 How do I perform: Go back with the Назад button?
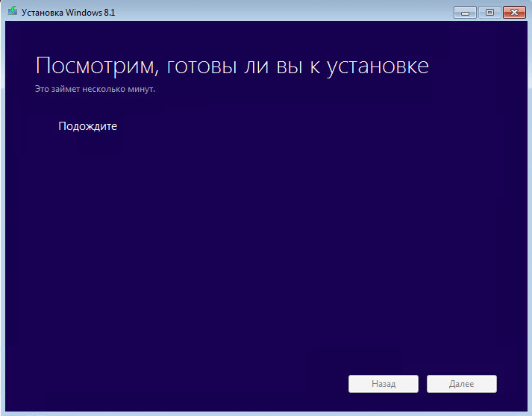pos(384,384)
